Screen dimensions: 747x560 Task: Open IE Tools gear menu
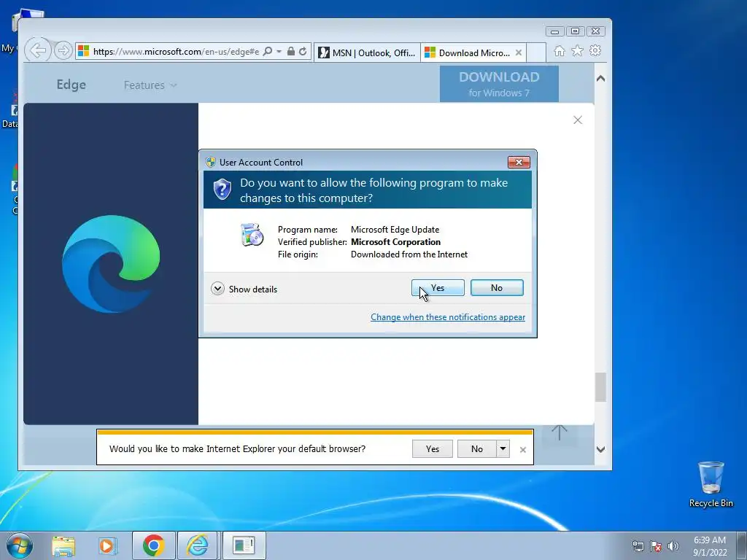595,50
